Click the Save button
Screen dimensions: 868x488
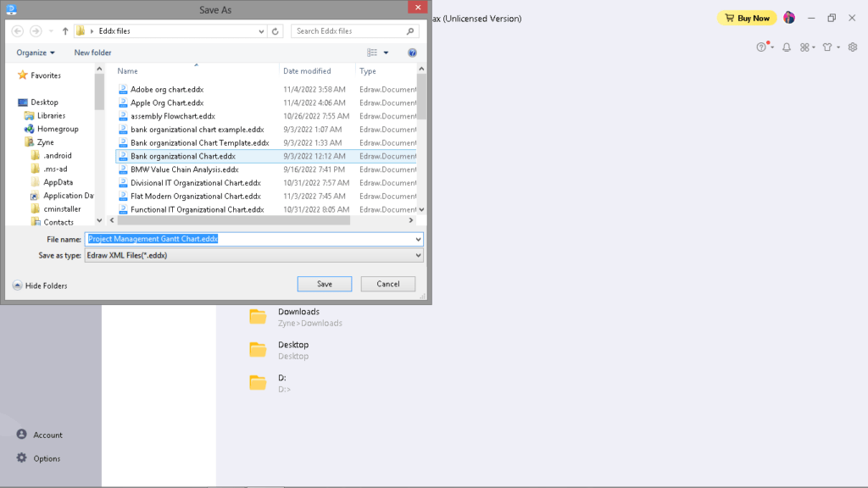tap(324, 284)
